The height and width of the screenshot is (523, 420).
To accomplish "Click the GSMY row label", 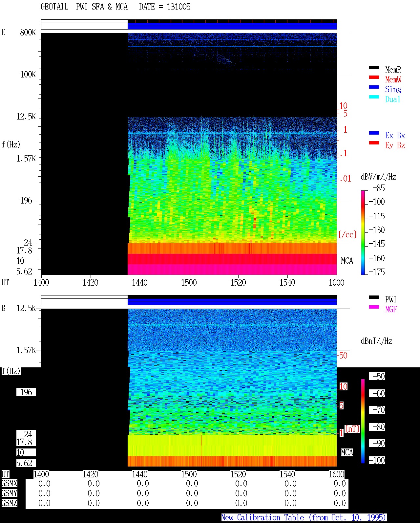I will [x=10, y=493].
